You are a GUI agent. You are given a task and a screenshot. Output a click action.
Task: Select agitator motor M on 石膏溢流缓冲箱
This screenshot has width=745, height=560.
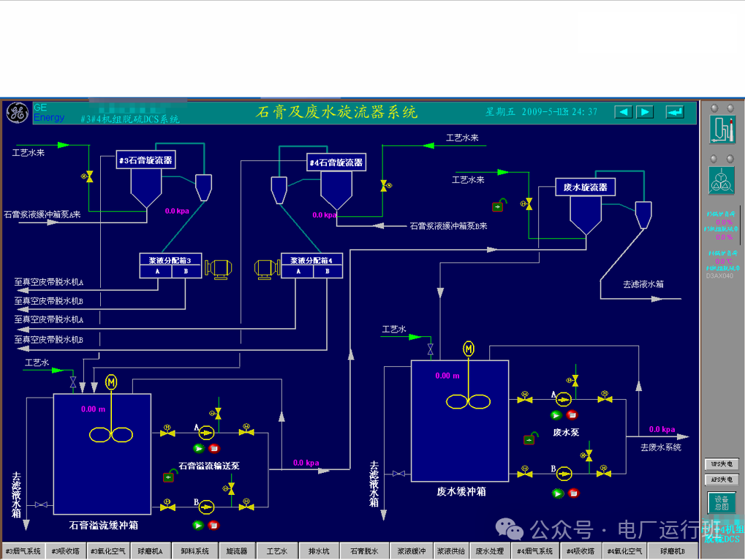[x=110, y=382]
